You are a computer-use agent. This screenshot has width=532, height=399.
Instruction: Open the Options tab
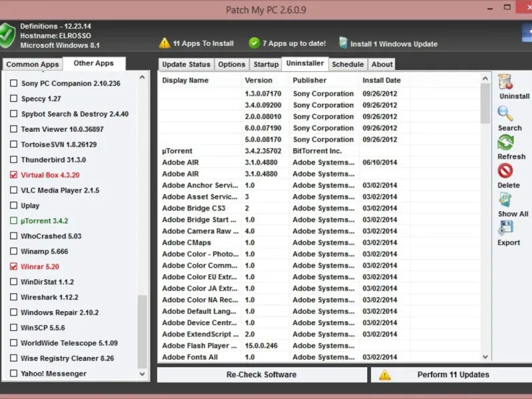231,64
